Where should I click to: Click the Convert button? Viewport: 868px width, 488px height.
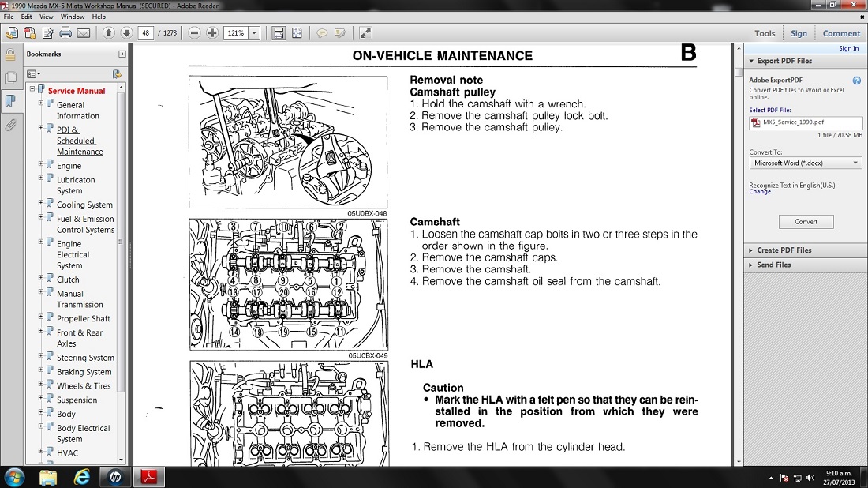point(806,222)
